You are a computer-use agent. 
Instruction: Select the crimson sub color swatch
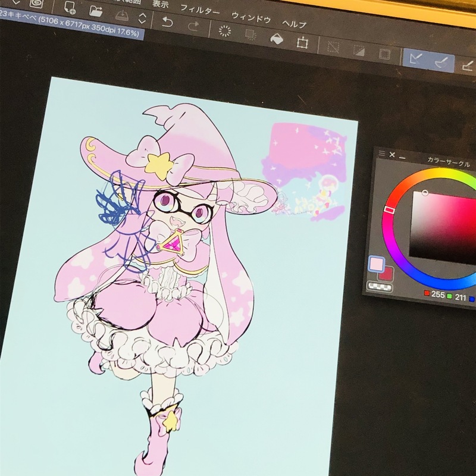point(386,274)
